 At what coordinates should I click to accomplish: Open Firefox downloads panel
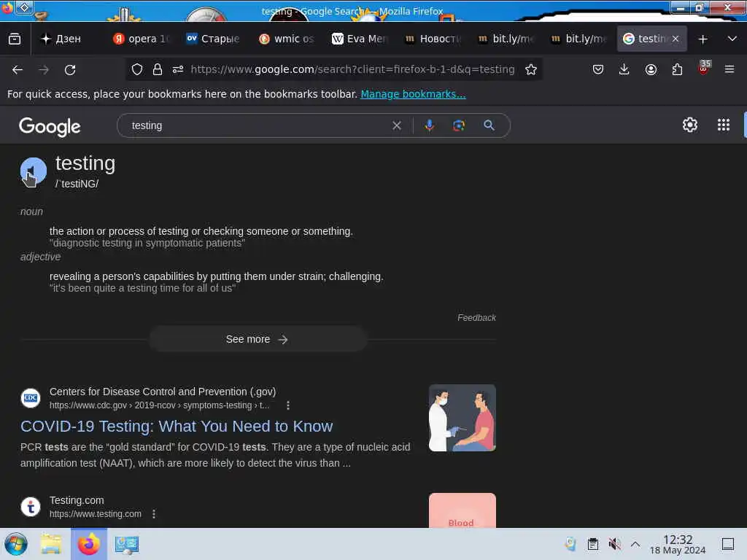tap(624, 69)
